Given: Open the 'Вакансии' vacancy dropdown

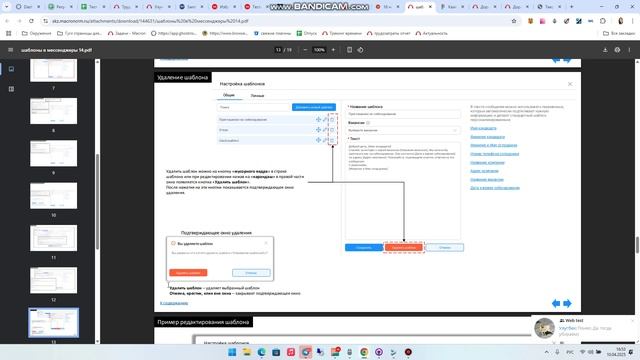Looking at the screenshot, I should point(403,130).
